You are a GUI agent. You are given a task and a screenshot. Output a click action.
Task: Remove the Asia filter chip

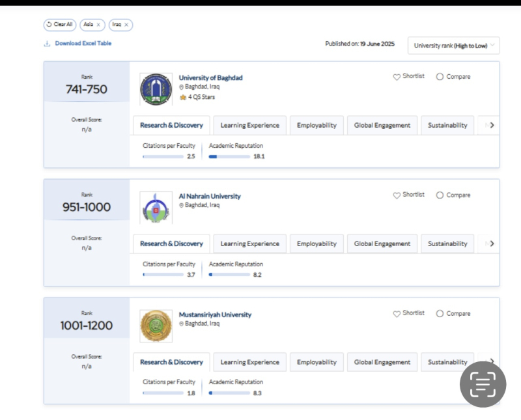[98, 25]
